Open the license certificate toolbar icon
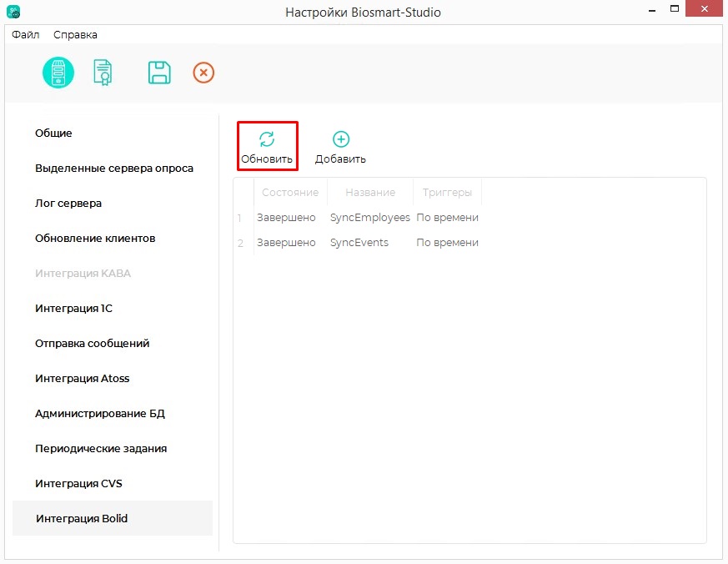Screen dimensions: 728x564 point(103,73)
